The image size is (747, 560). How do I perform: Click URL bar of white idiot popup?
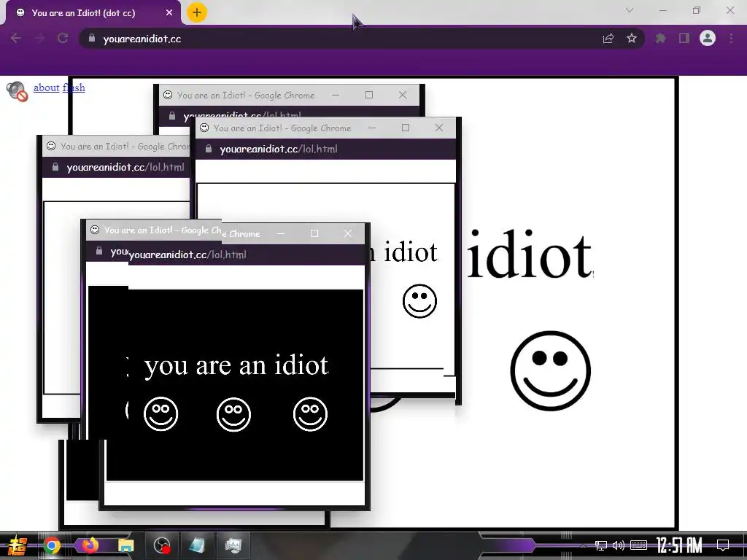[x=326, y=149]
